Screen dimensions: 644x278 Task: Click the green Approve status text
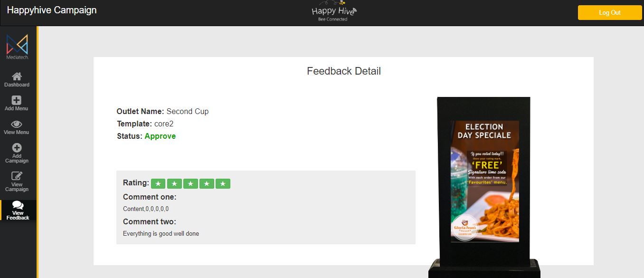tap(160, 136)
